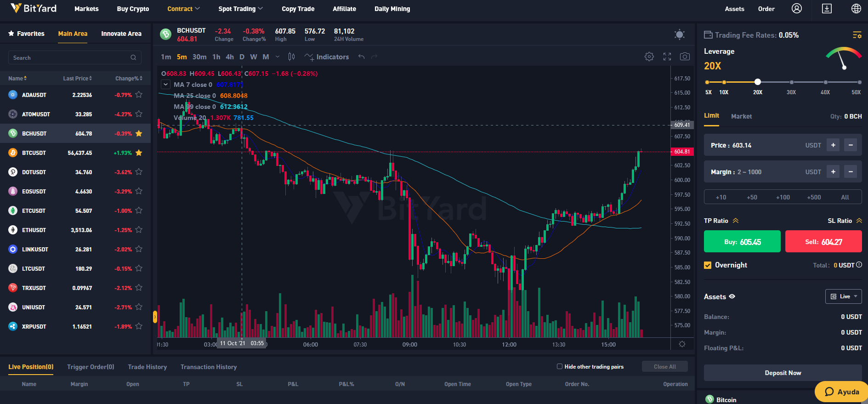Enter fullscreen chart mode

click(667, 57)
